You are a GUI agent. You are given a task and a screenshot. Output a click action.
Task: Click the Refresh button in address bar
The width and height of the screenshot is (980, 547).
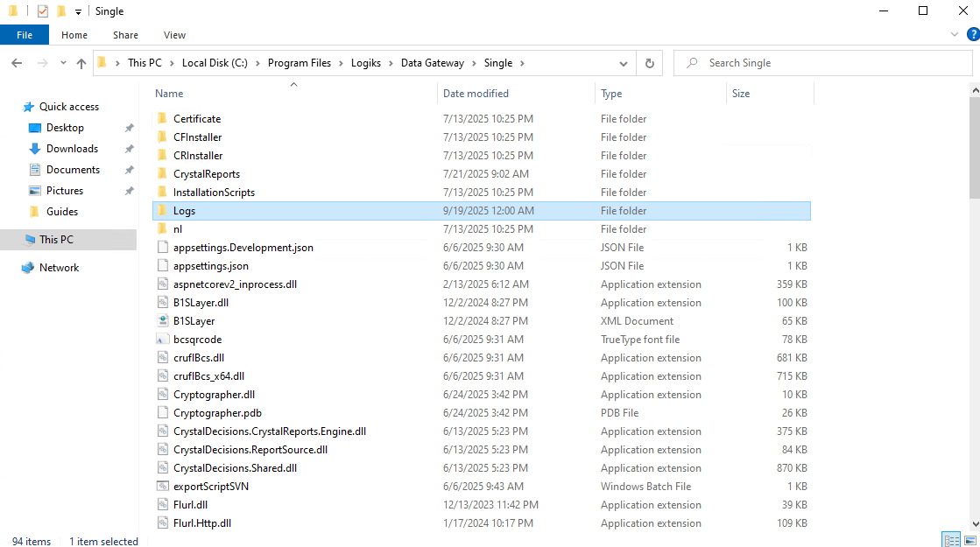[649, 63]
